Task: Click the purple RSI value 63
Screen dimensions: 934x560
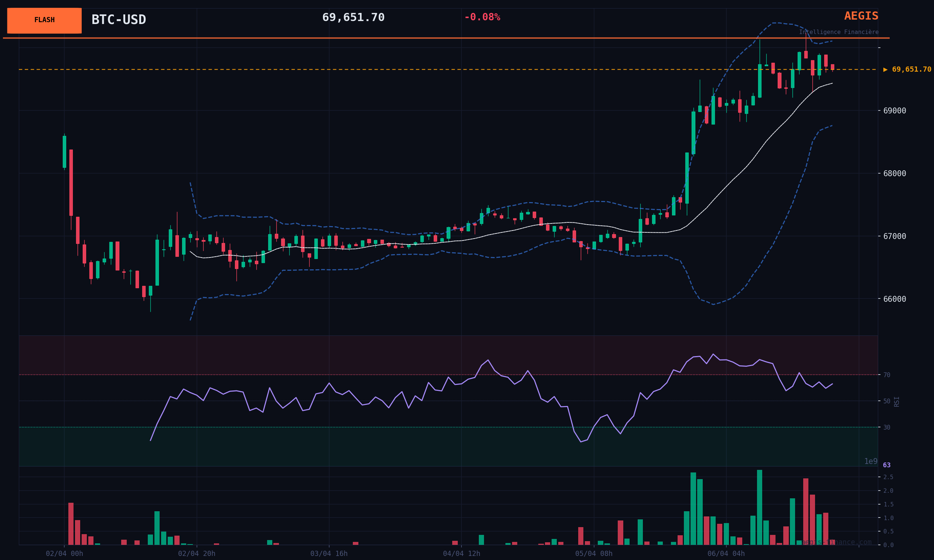Action: point(886,465)
